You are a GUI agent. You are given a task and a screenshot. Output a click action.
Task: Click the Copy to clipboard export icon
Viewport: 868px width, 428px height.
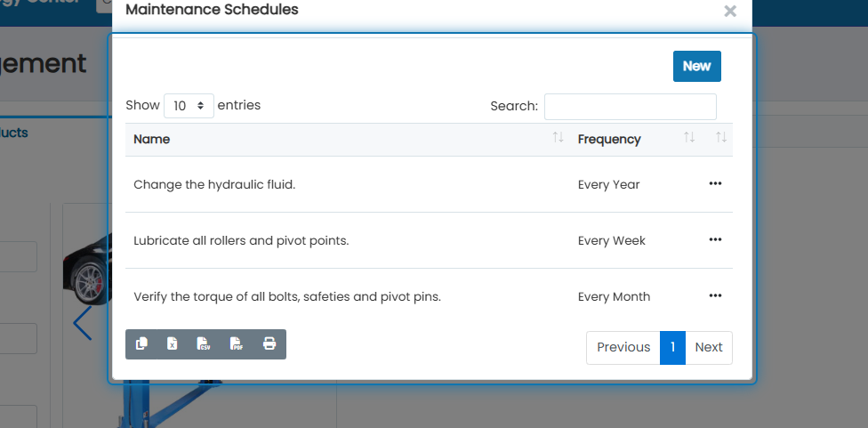[x=141, y=343]
